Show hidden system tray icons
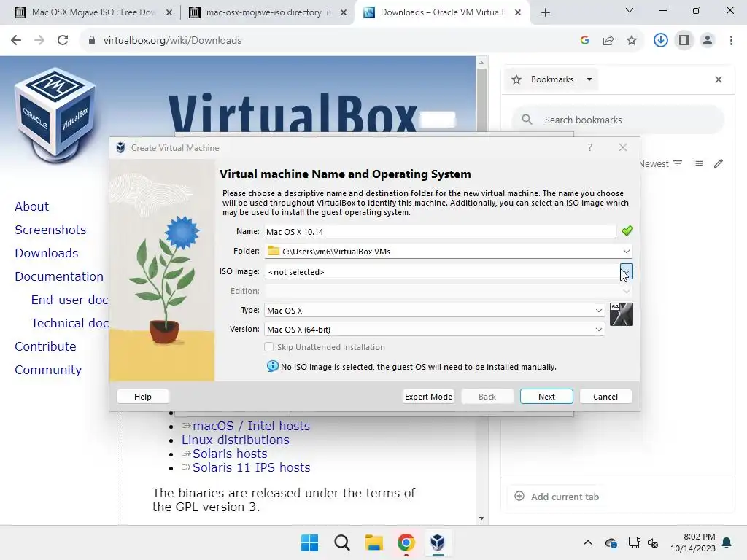 tap(588, 542)
